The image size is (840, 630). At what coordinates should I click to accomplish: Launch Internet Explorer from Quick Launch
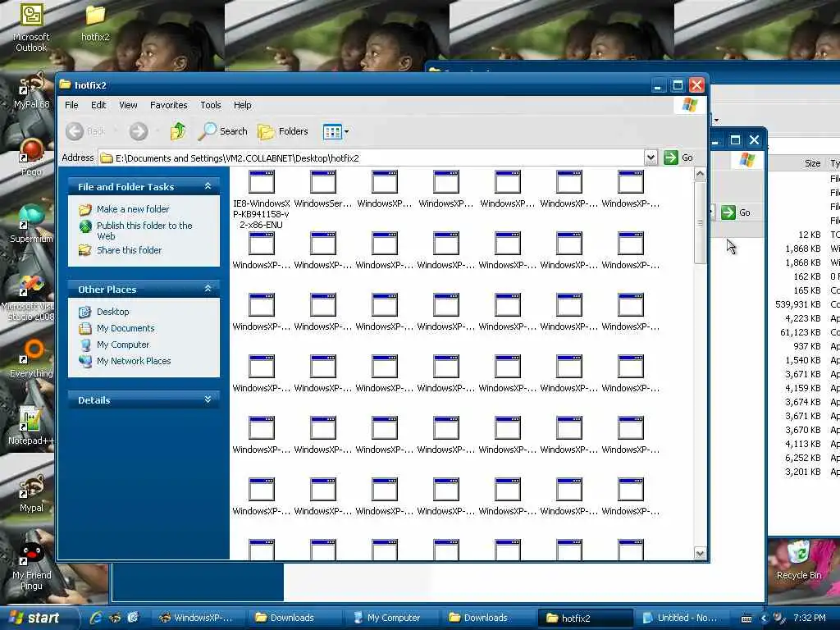click(97, 618)
